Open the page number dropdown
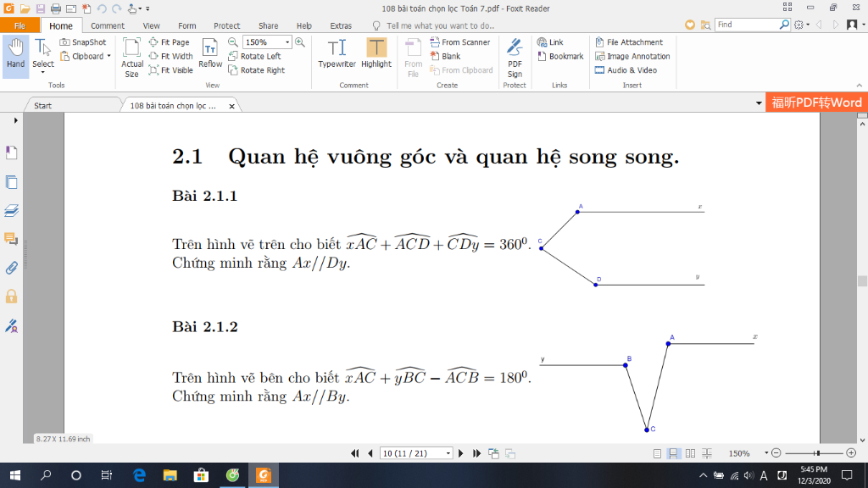 448,454
